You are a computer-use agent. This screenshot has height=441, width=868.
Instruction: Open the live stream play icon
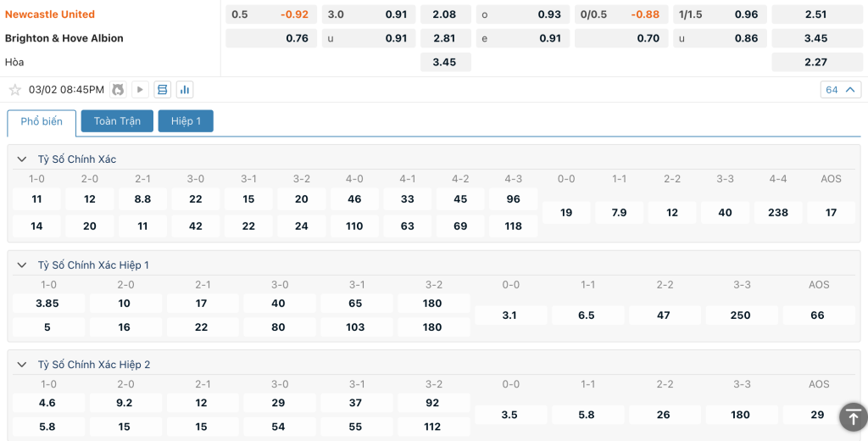click(x=140, y=90)
